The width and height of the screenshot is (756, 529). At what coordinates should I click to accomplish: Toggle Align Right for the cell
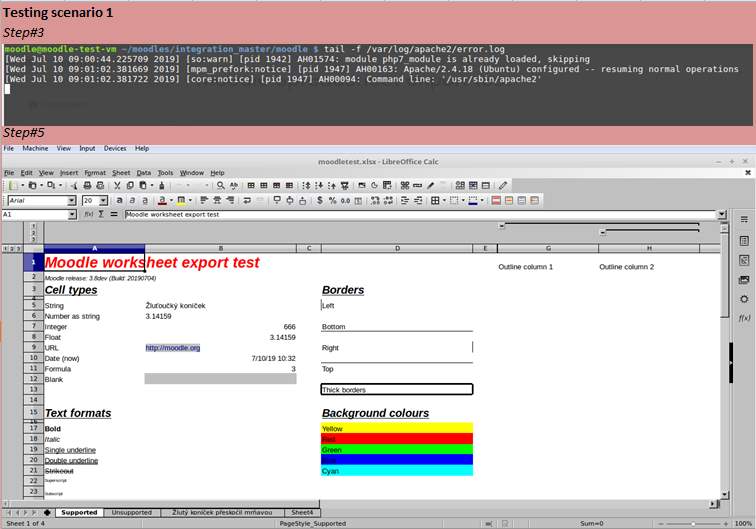coord(230,200)
